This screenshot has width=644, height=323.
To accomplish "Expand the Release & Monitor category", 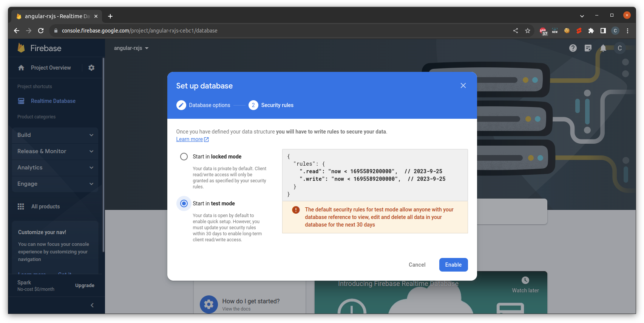I will (55, 151).
